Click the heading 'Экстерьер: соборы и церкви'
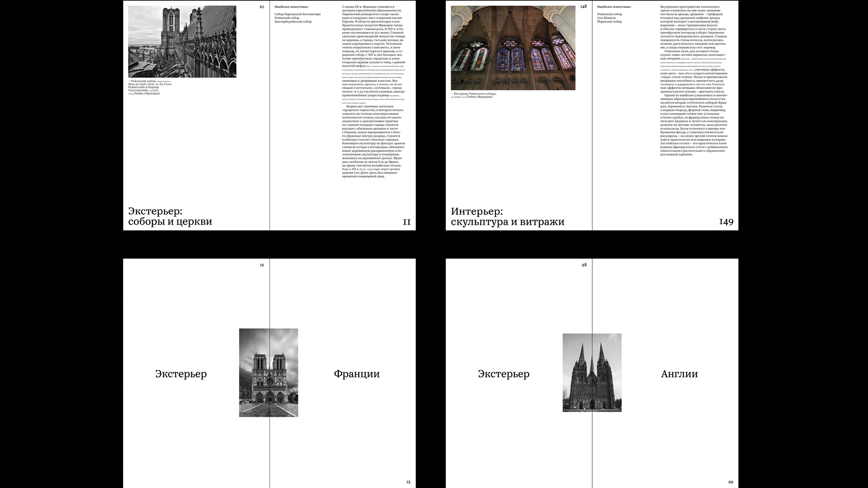 170,216
